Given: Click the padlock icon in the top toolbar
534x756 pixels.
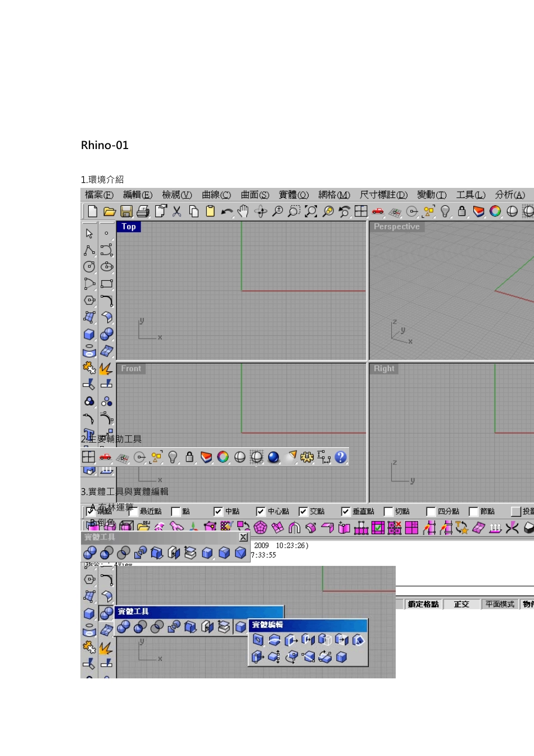Looking at the screenshot, I should pyautogui.click(x=462, y=211).
